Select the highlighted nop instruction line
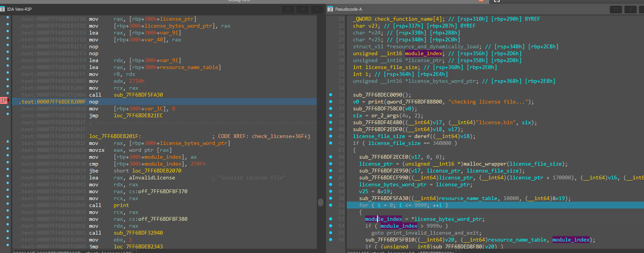644x253 pixels. (93, 102)
